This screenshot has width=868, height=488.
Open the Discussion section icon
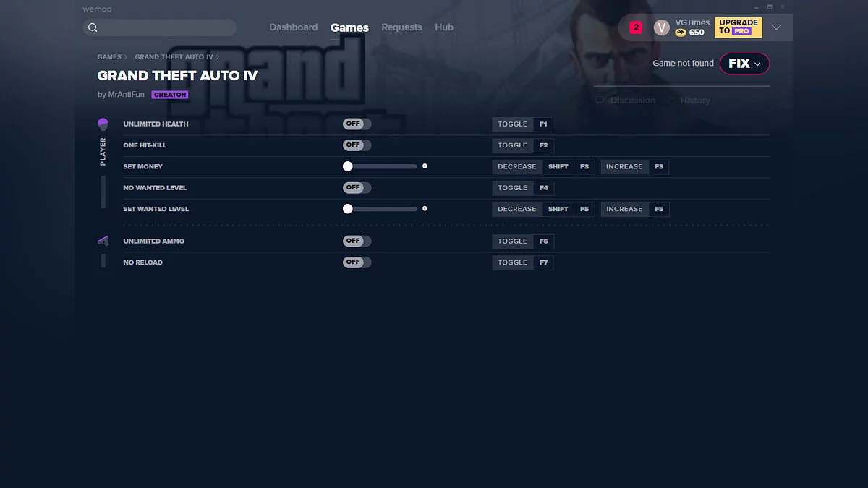(599, 100)
